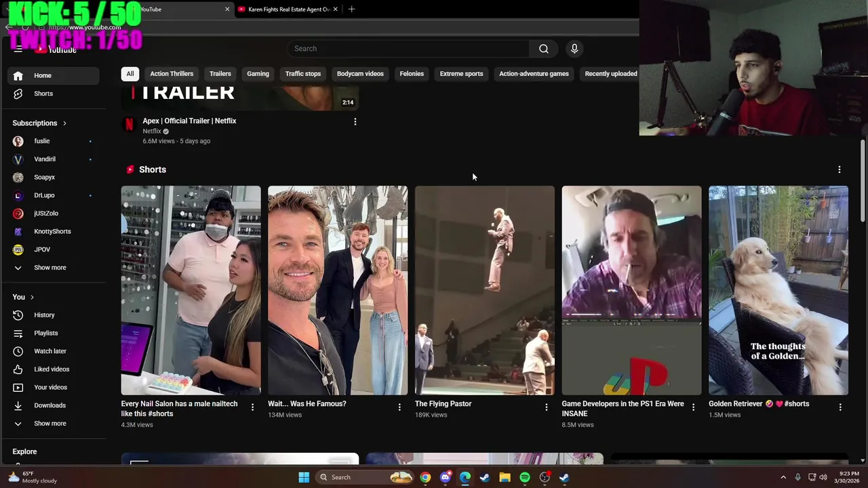Open Shorts shelf more options menu
Screen dimensions: 868x488
tap(839, 169)
